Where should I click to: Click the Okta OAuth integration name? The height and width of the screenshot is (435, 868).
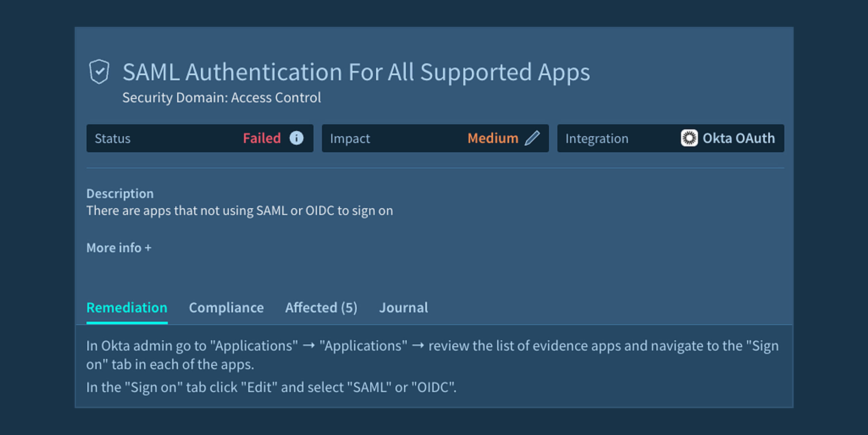[738, 138]
